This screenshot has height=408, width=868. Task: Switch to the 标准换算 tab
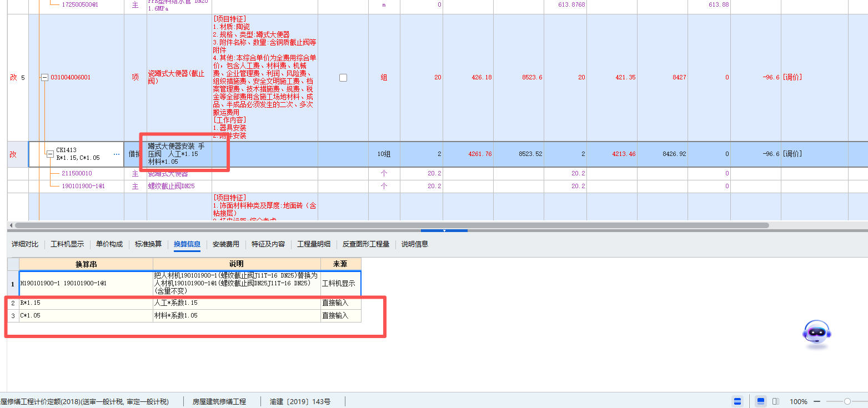[x=149, y=243]
